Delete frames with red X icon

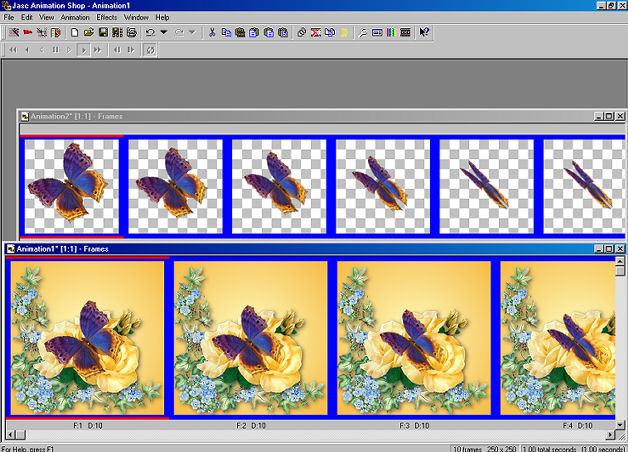[x=316, y=32]
